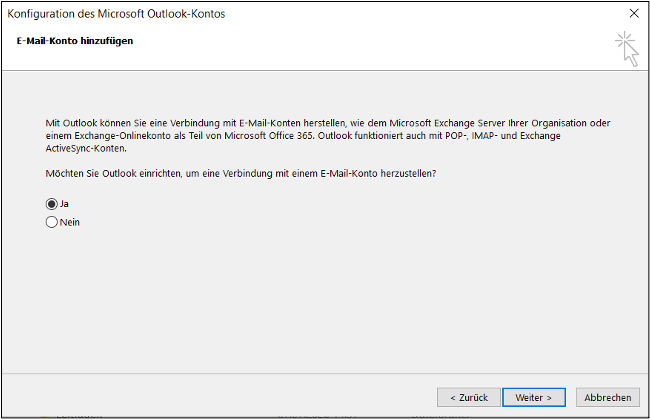This screenshot has height=420, width=650.
Task: Select the 'Ja' radio button
Action: pyautogui.click(x=52, y=203)
